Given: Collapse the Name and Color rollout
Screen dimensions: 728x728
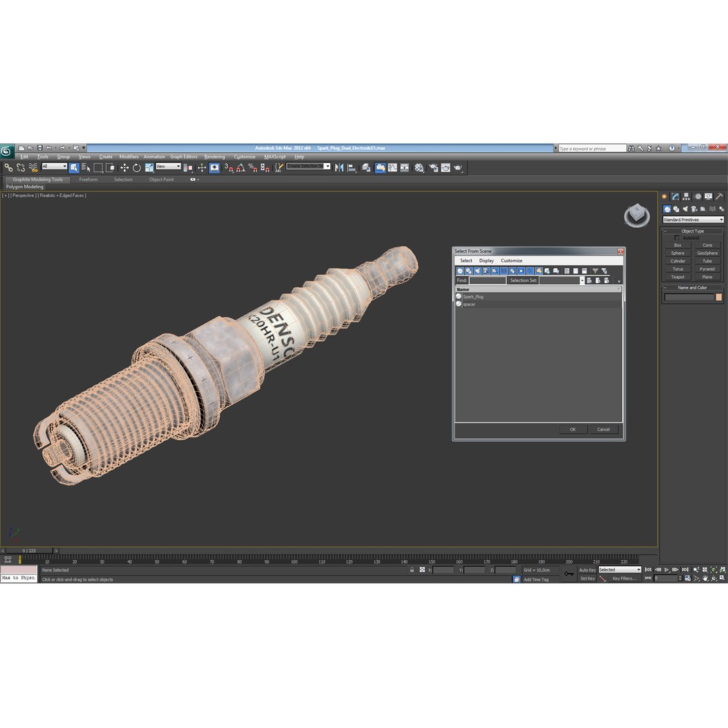Looking at the screenshot, I should pyautogui.click(x=692, y=287).
